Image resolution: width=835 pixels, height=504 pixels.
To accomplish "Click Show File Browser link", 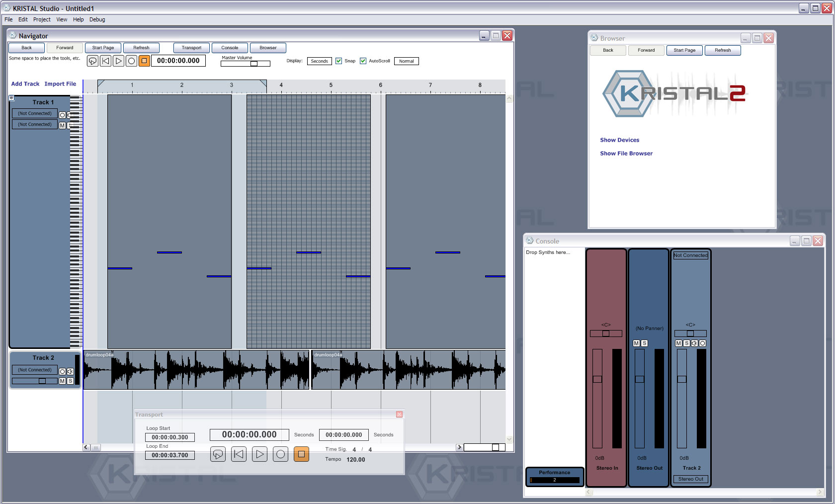I will click(626, 154).
